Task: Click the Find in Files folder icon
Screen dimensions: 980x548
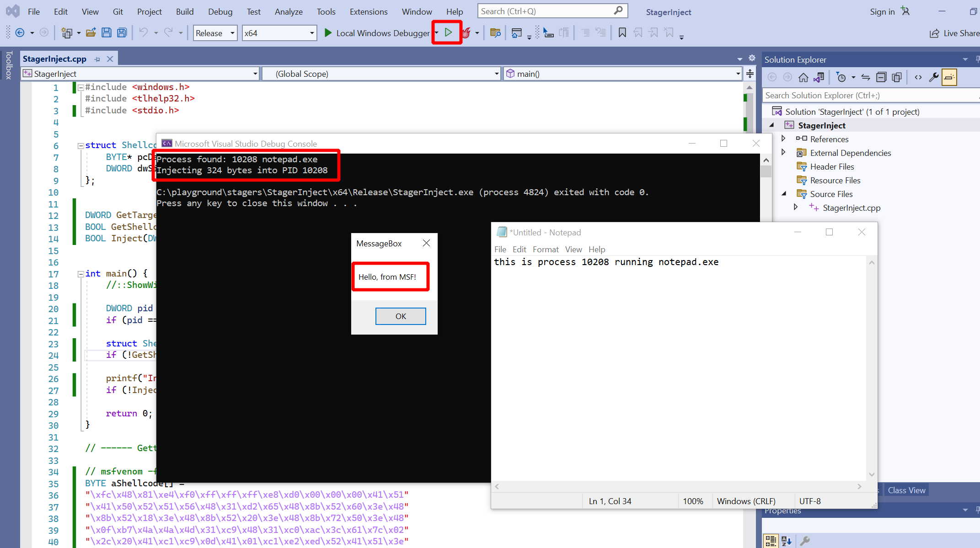Action: tap(495, 33)
